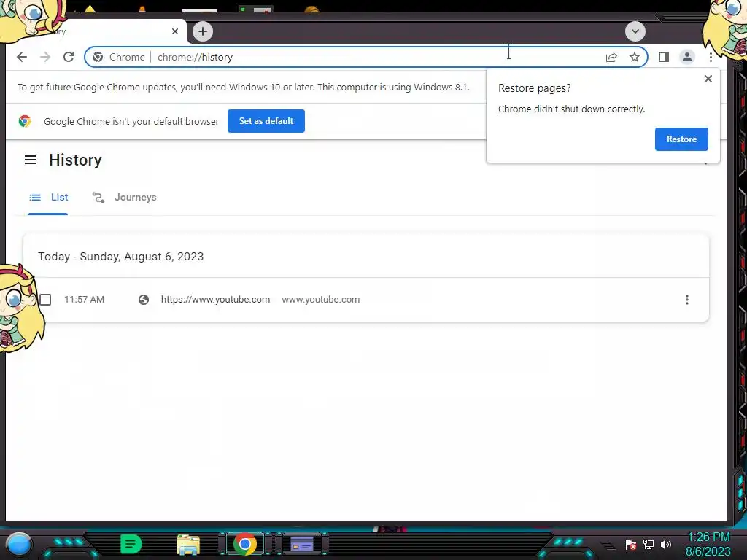
Task: Open the side panel icon
Action: (663, 57)
